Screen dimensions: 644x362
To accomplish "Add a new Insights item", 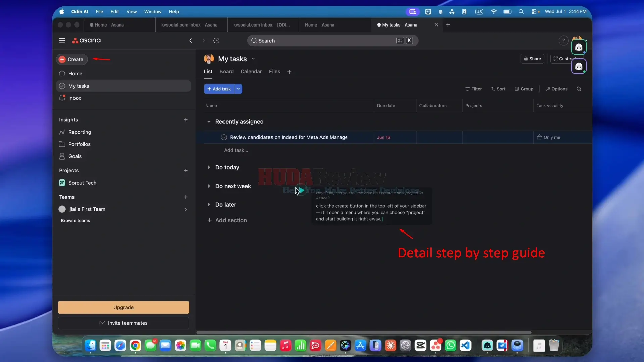I will pos(186,120).
